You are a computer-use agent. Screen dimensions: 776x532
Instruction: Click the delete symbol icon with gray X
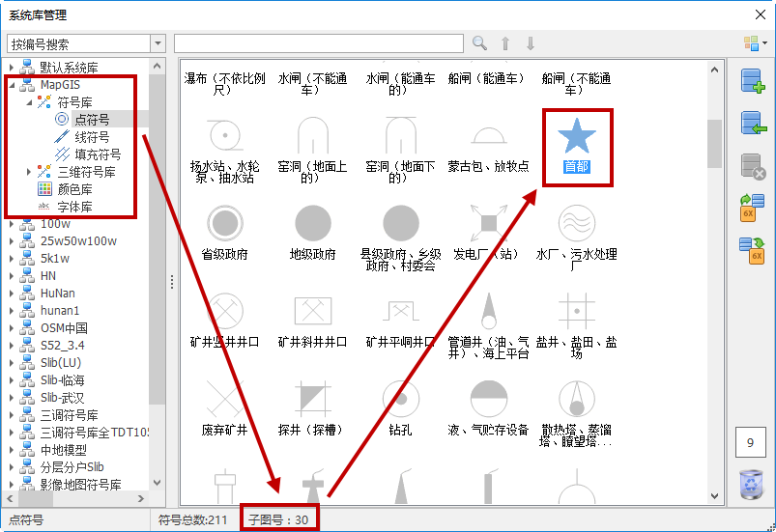click(x=752, y=166)
